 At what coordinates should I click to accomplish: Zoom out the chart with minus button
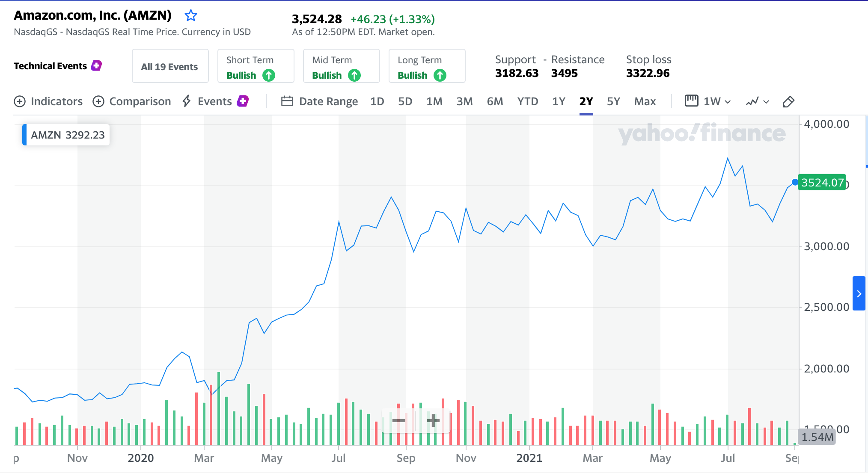pyautogui.click(x=399, y=421)
